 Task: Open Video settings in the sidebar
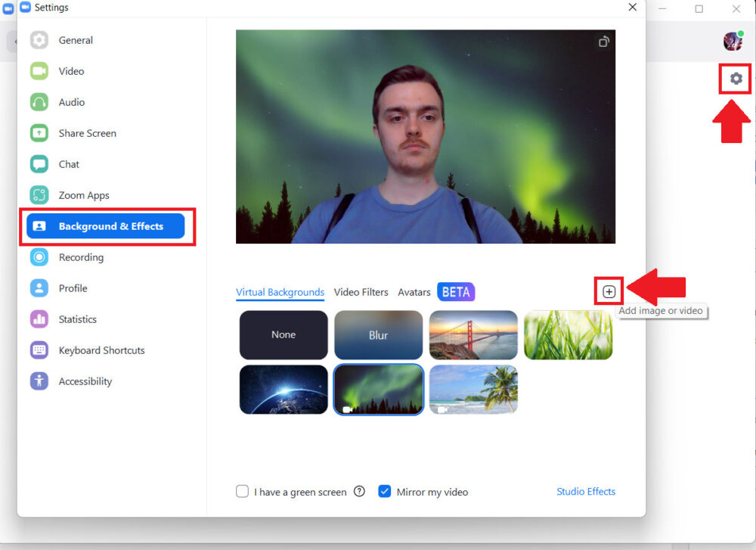pyautogui.click(x=76, y=71)
